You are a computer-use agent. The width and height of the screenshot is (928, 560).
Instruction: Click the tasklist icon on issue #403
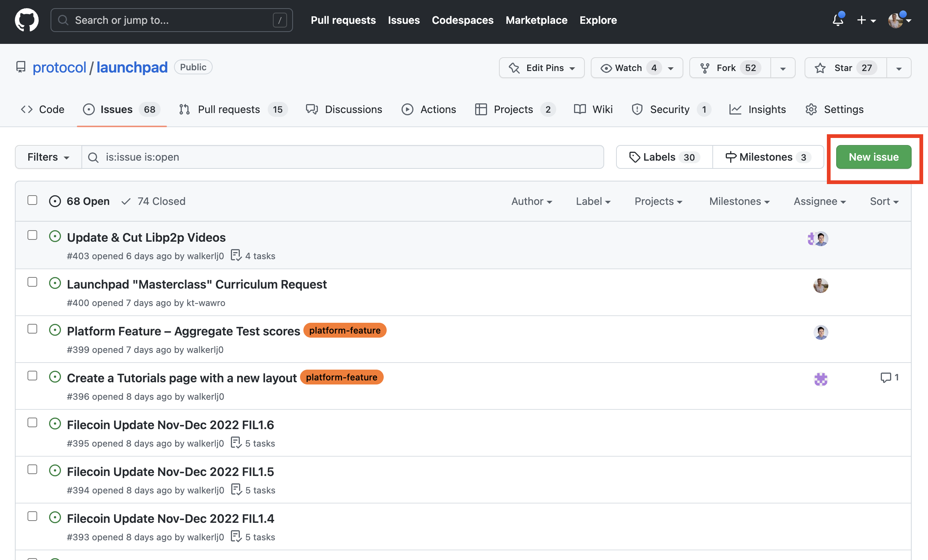(236, 255)
